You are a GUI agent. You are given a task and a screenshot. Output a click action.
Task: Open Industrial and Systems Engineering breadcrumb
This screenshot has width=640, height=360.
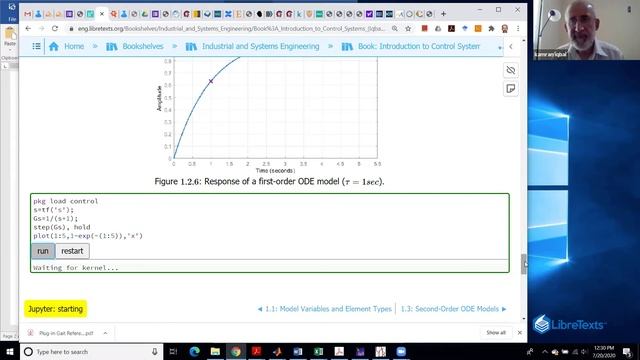[252, 47]
